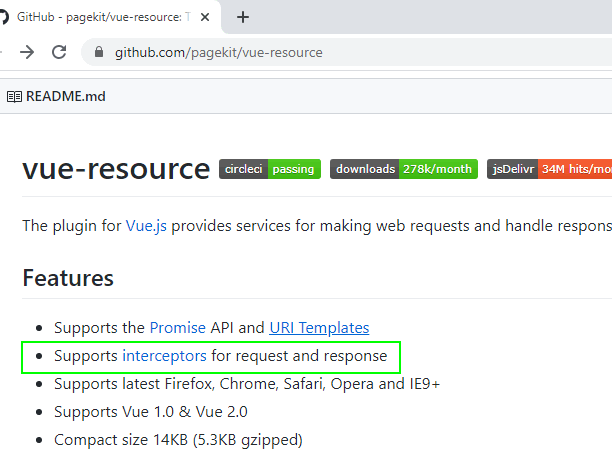This screenshot has height=458, width=612.
Task: Open the circleci passing badge
Action: click(270, 169)
